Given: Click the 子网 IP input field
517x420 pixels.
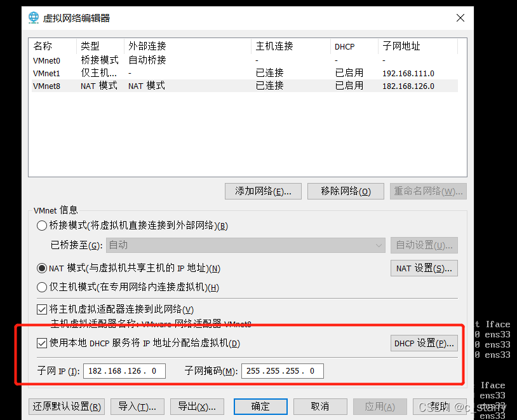Looking at the screenshot, I should [x=124, y=371].
